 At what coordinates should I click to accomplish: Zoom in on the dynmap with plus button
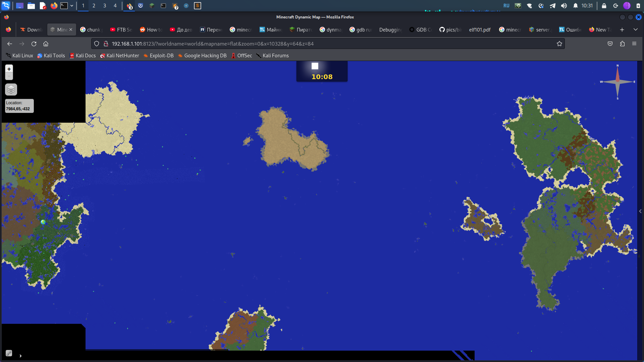pos(9,69)
